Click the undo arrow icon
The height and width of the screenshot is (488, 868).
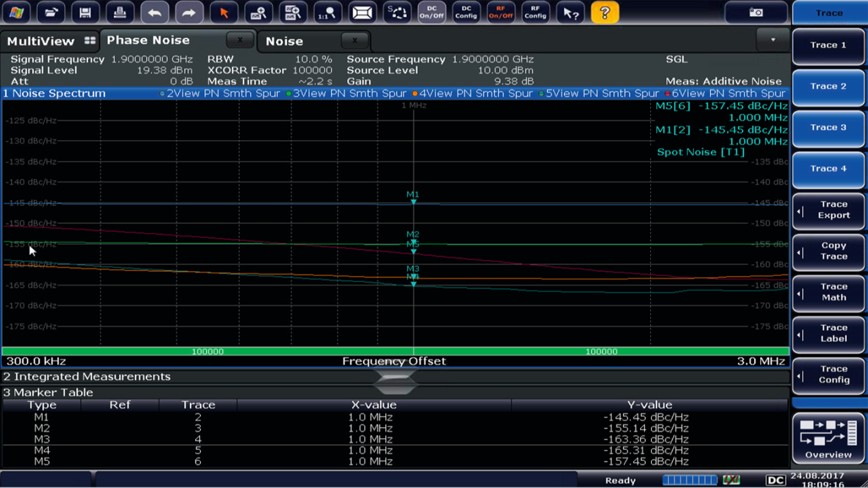155,12
